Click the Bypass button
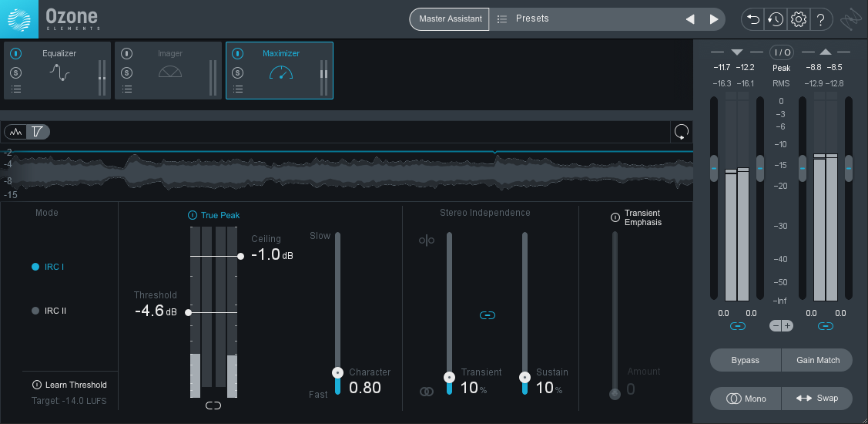Image resolution: width=868 pixels, height=424 pixels. pyautogui.click(x=745, y=360)
